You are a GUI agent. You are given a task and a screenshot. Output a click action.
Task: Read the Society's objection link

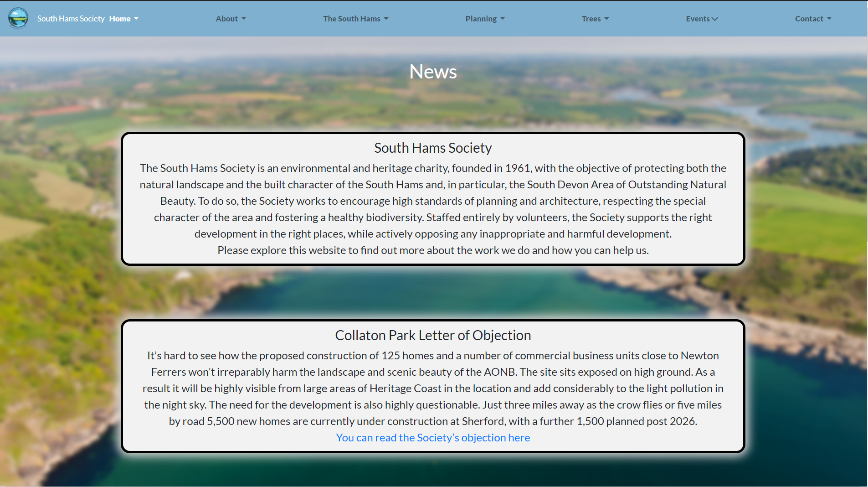point(433,438)
